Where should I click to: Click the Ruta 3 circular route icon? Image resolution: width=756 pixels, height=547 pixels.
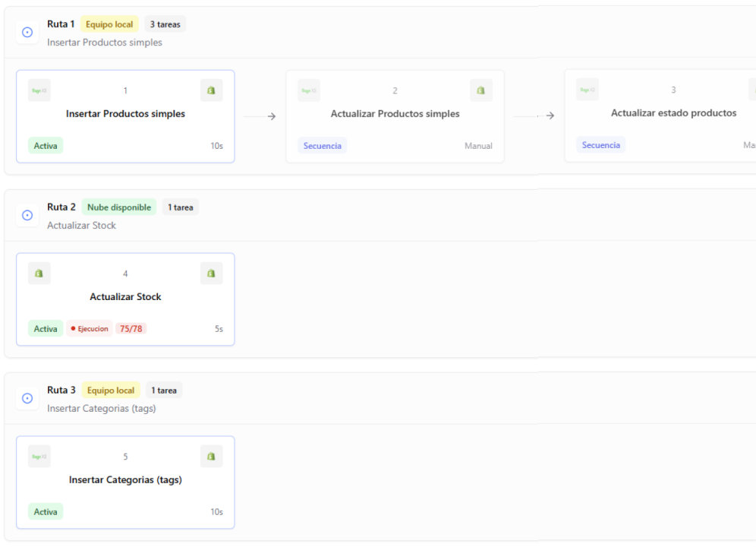[x=27, y=398]
